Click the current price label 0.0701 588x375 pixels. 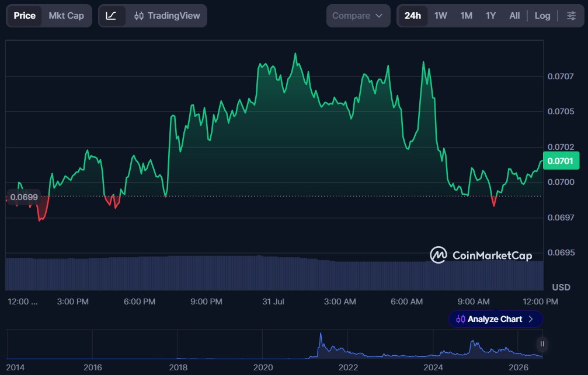561,161
